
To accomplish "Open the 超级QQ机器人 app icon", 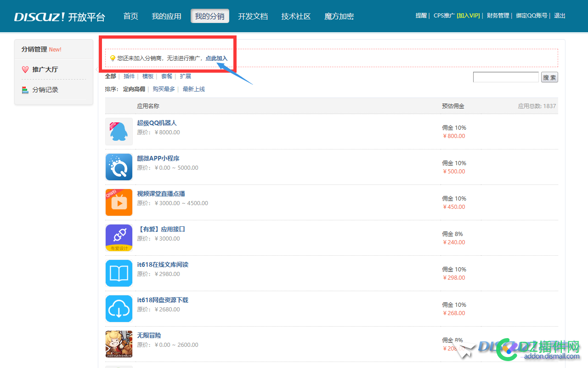I will pyautogui.click(x=119, y=132).
